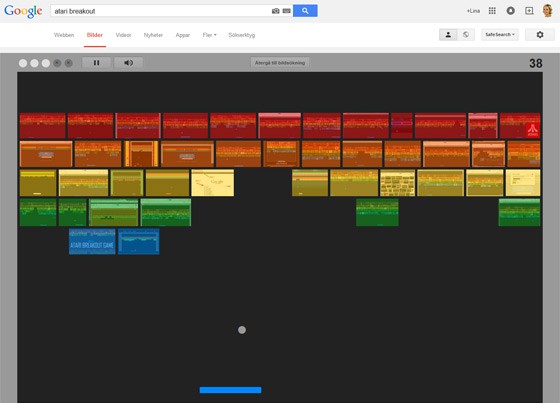Open the Nyheter tab
560x403 pixels.
153,35
